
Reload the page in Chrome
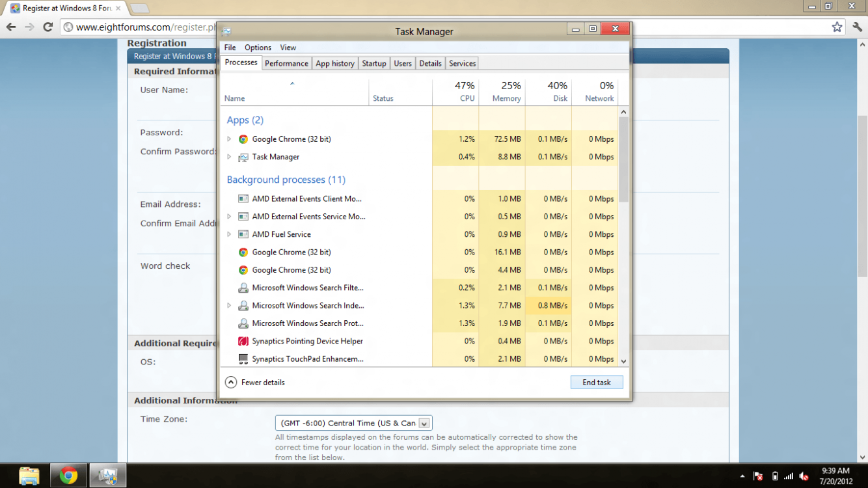pyautogui.click(x=47, y=27)
